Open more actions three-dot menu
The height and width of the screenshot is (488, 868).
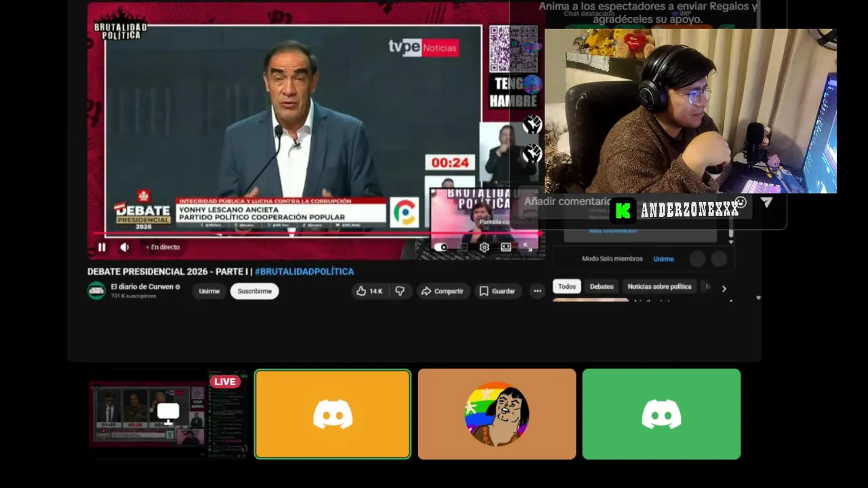(x=537, y=291)
